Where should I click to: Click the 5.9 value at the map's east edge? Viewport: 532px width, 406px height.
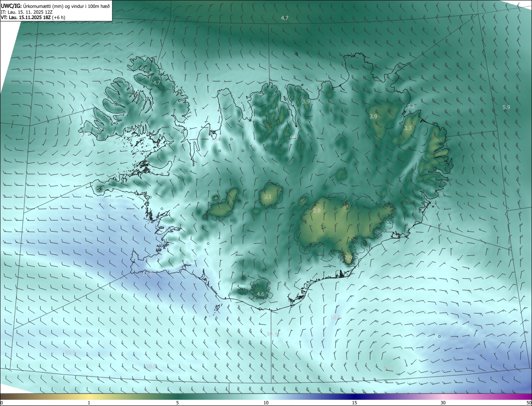(x=506, y=108)
